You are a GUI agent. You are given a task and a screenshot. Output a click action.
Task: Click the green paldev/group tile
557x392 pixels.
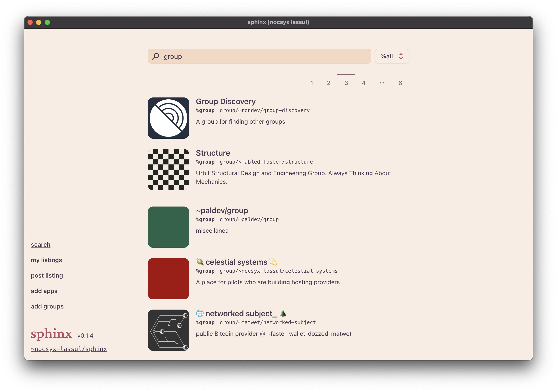click(168, 227)
